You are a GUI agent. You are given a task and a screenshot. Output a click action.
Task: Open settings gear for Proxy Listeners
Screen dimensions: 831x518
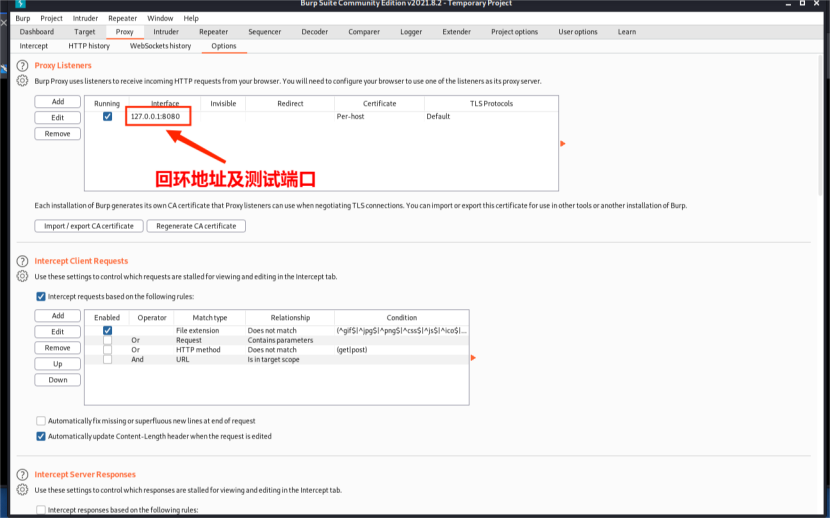pyautogui.click(x=22, y=81)
